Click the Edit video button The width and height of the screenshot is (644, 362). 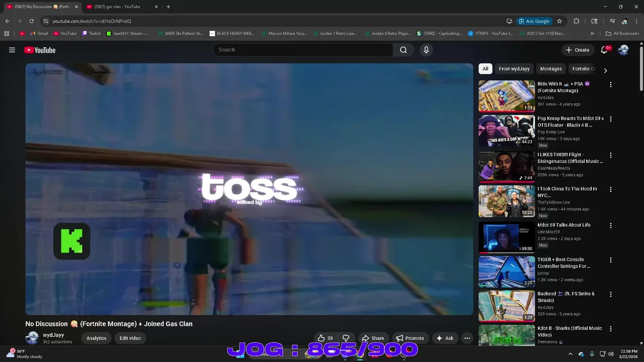[x=130, y=338]
